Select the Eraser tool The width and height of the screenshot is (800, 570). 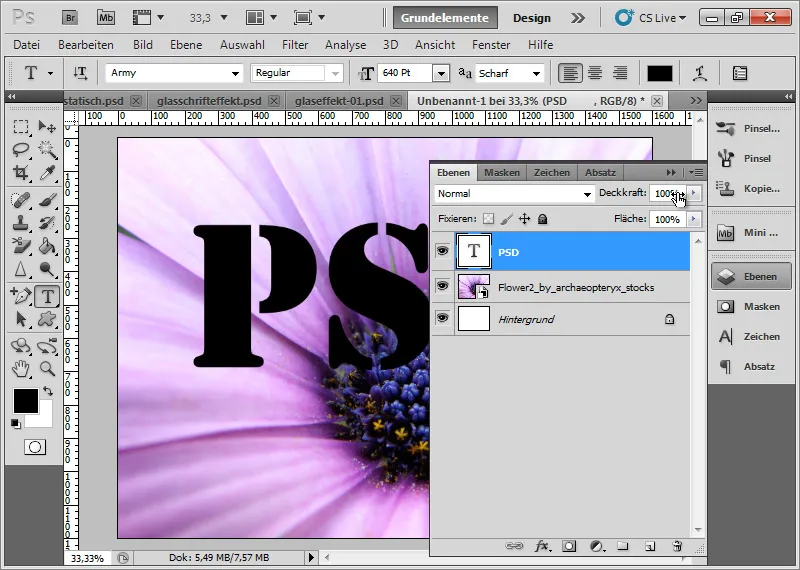click(21, 246)
